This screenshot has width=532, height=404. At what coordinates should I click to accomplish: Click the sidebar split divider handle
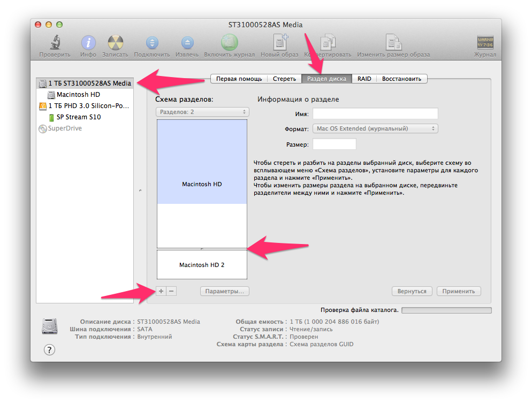[x=140, y=190]
